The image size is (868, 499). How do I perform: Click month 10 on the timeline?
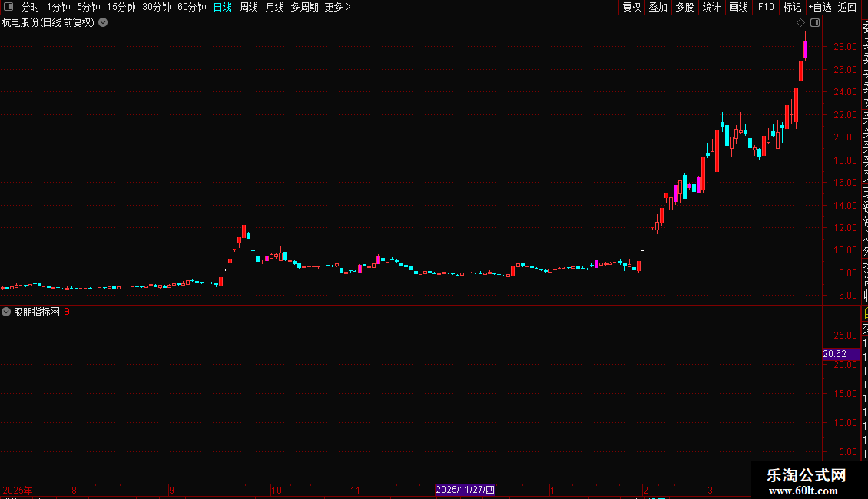tap(277, 490)
